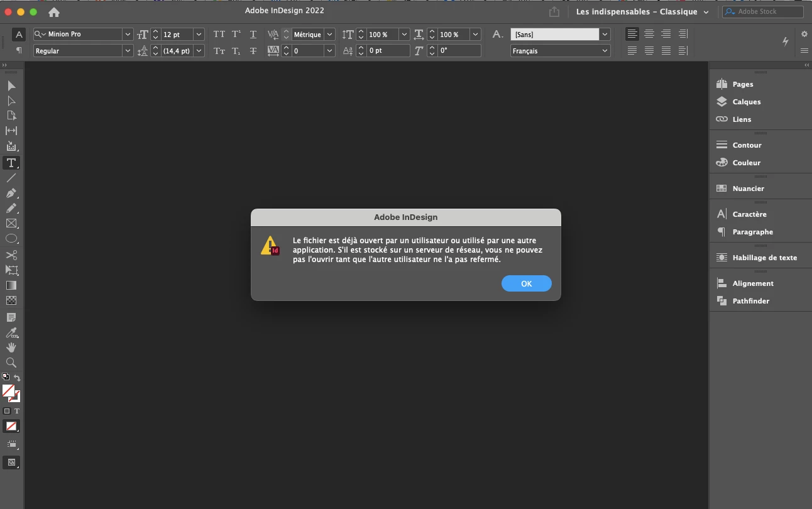Align text center
Screen dimensions: 812x509
649,34
